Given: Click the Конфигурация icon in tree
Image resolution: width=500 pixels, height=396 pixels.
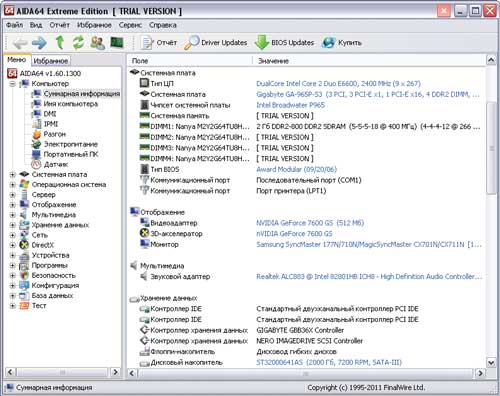Looking at the screenshot, I should [24, 286].
